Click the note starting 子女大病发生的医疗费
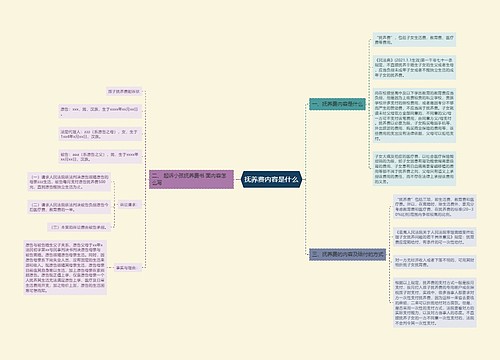The image size is (500, 360). coord(414,169)
